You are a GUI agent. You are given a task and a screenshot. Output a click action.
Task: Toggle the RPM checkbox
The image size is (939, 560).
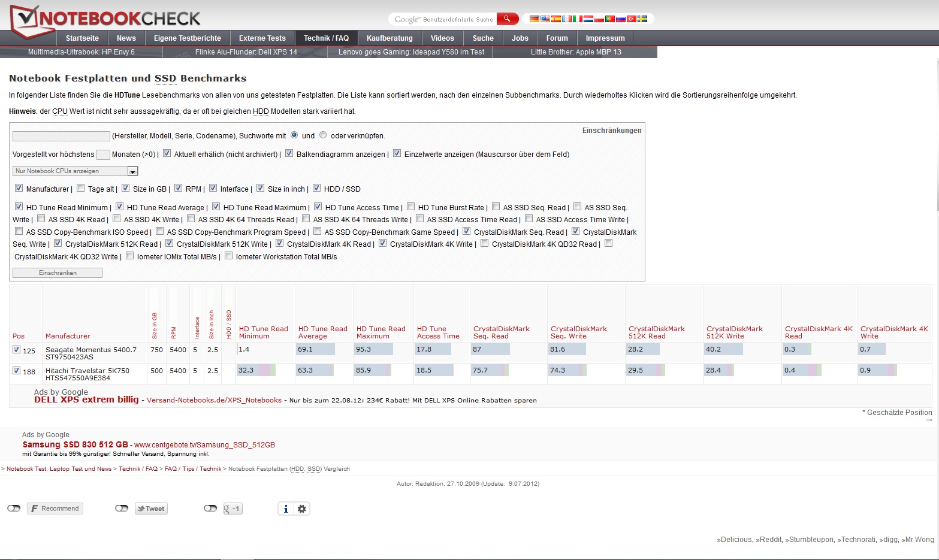(178, 188)
